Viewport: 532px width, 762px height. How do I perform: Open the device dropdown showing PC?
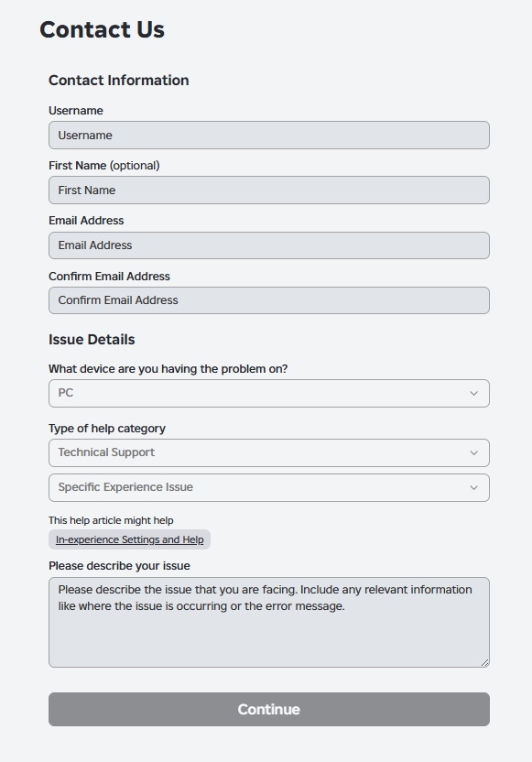point(268,393)
